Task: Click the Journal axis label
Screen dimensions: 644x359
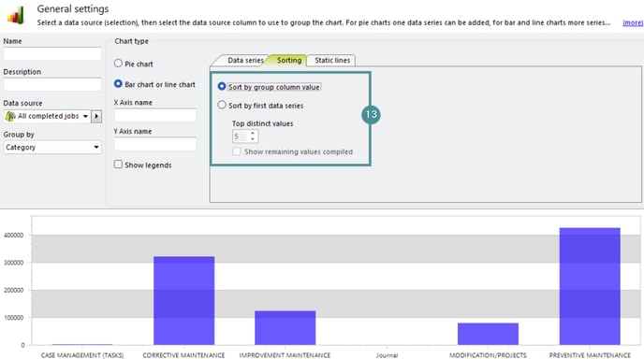Action: [x=387, y=355]
